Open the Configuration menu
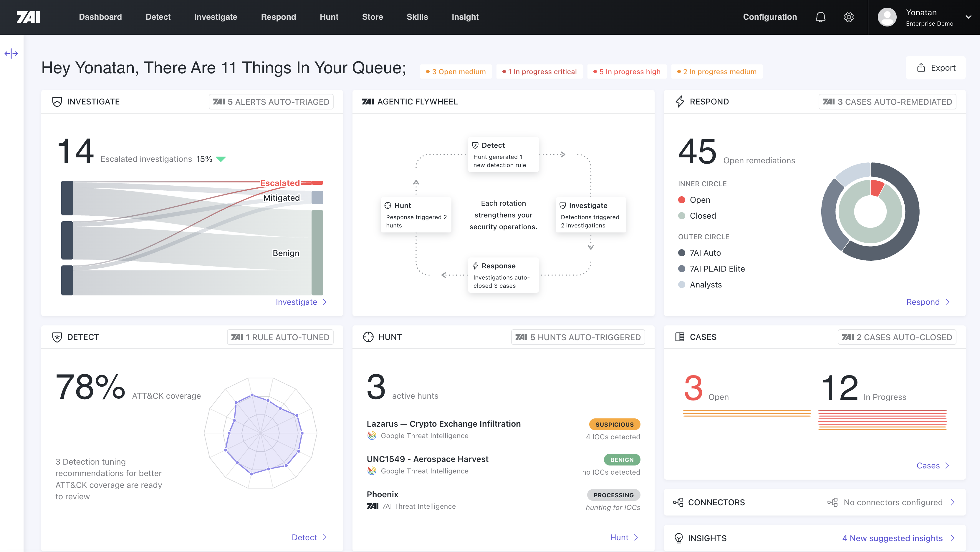980x552 pixels. [x=770, y=17]
